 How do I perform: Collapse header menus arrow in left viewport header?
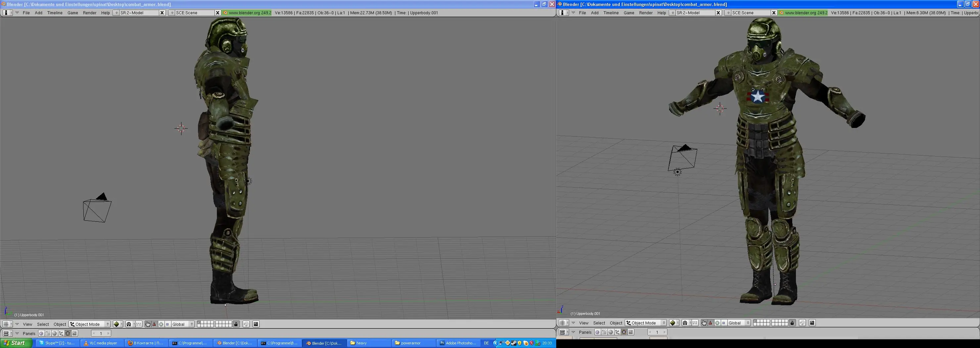tap(17, 324)
